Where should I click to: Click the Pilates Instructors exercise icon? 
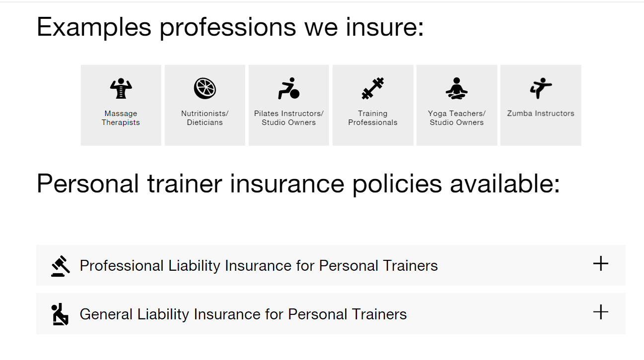pos(288,88)
